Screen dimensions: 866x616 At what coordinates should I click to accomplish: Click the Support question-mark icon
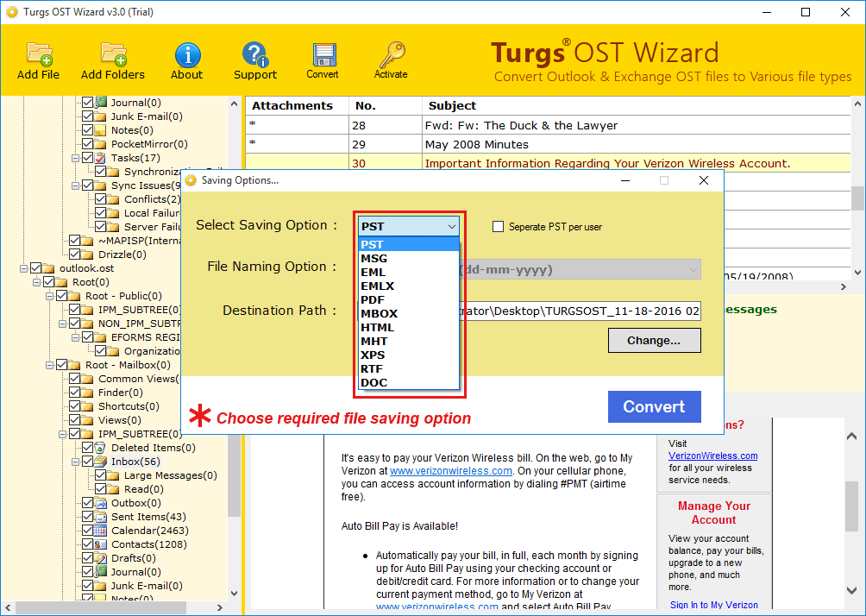pyautogui.click(x=254, y=54)
